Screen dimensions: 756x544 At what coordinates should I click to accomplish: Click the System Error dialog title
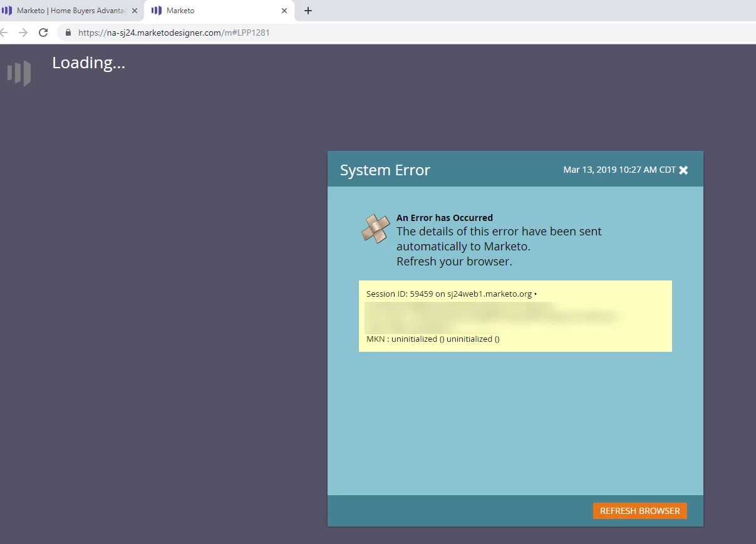click(385, 170)
